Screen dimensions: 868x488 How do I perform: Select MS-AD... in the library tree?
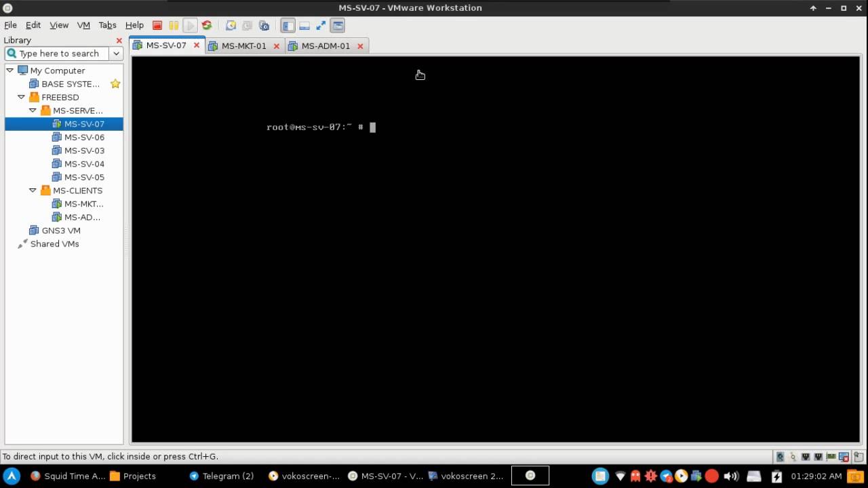(x=82, y=217)
